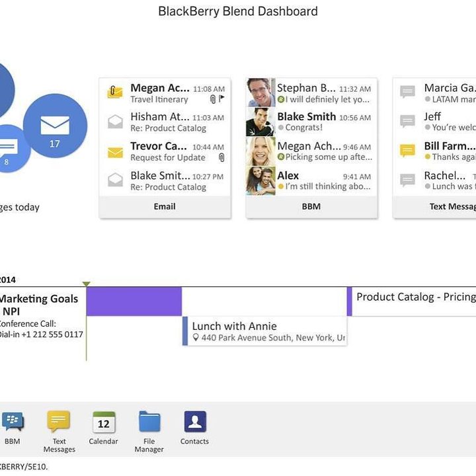Screen dimensions: 476x476
Task: Click message icon beside Rachel... text
Action: [407, 180]
